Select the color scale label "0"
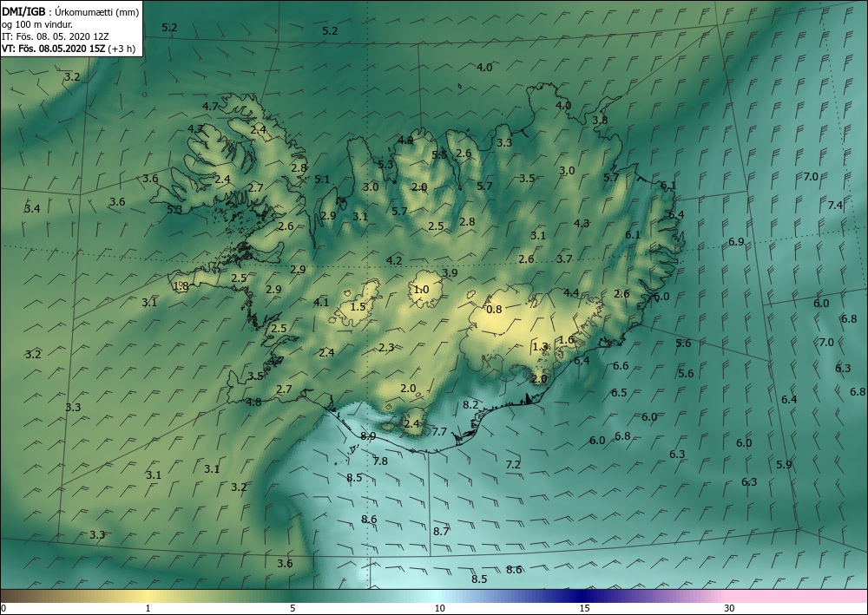 pos(3,608)
